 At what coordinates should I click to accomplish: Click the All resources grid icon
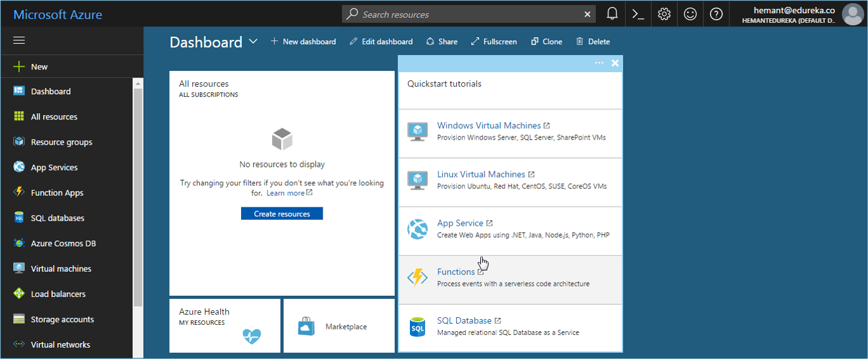coord(19,116)
